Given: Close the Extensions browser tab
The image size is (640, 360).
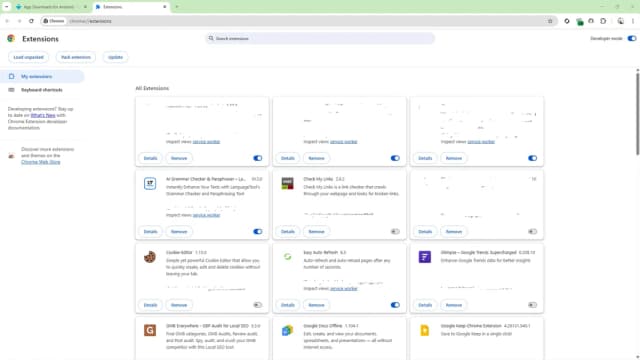Looking at the screenshot, I should tap(164, 7).
